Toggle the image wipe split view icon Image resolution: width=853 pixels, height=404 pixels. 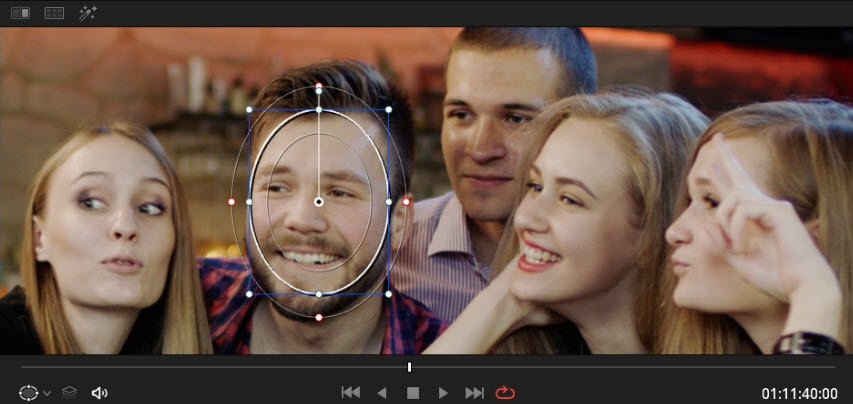tap(20, 13)
